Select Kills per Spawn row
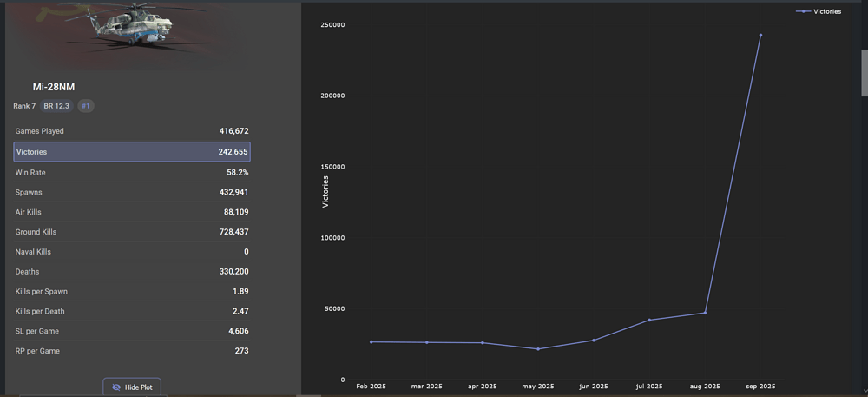 pos(132,291)
